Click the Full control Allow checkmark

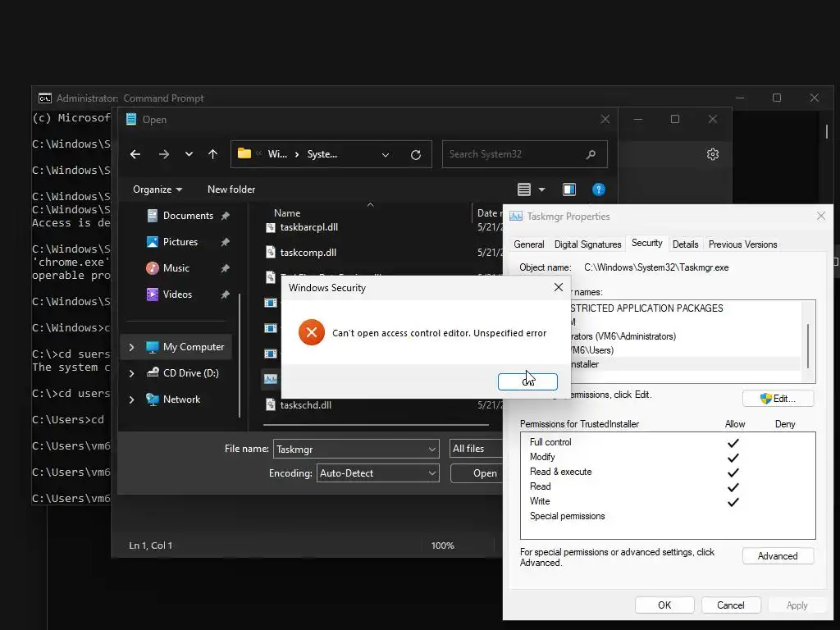tap(733, 443)
